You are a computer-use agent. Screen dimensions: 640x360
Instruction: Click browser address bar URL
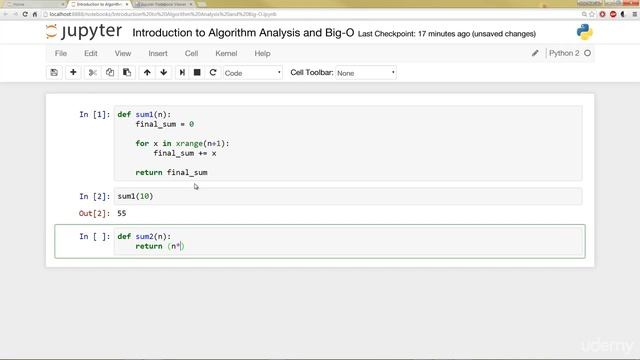click(x=163, y=14)
